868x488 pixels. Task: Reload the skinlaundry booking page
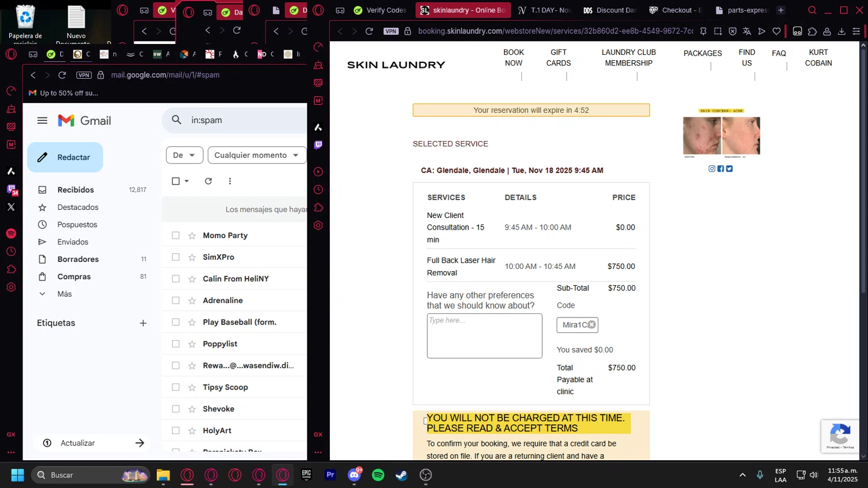pyautogui.click(x=369, y=31)
